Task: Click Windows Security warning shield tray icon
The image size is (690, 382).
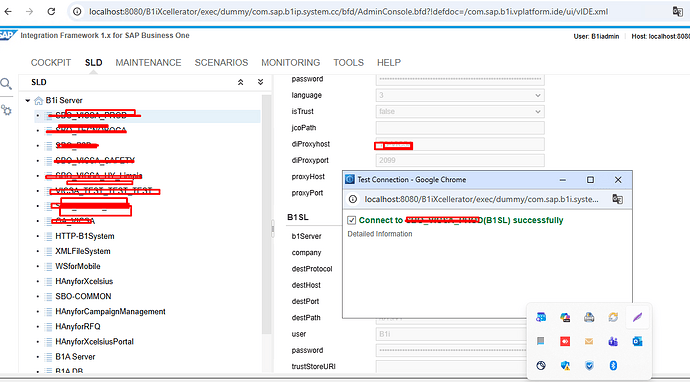Action: [565, 365]
